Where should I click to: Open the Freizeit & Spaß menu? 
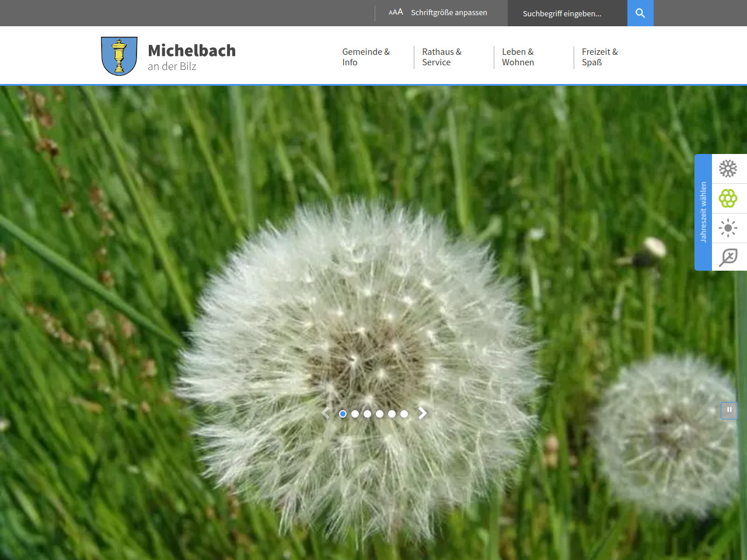click(599, 57)
